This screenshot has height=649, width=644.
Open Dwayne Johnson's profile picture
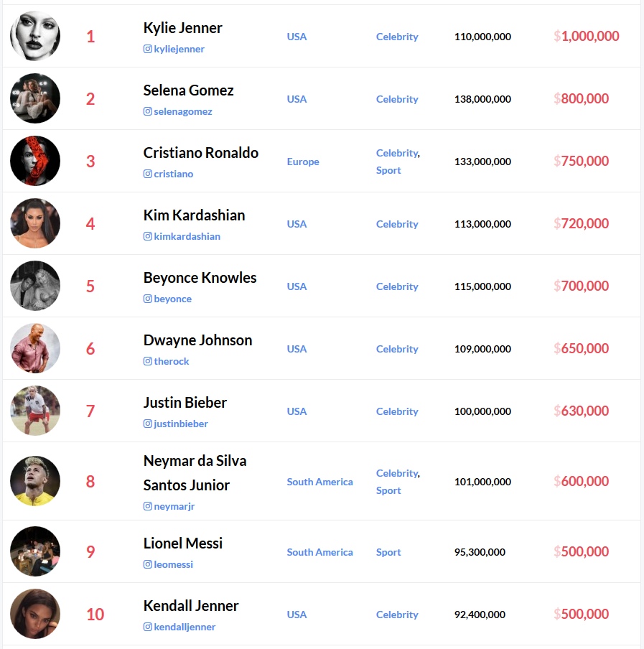tap(35, 348)
